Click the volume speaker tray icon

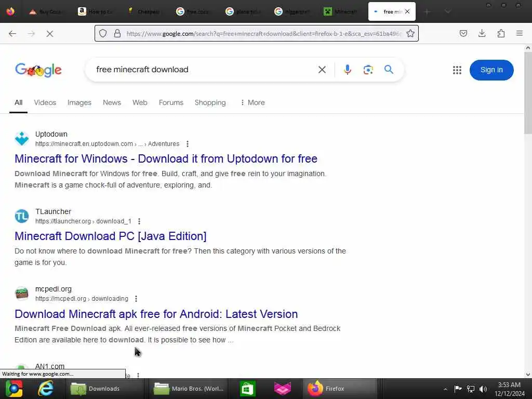pos(483,389)
